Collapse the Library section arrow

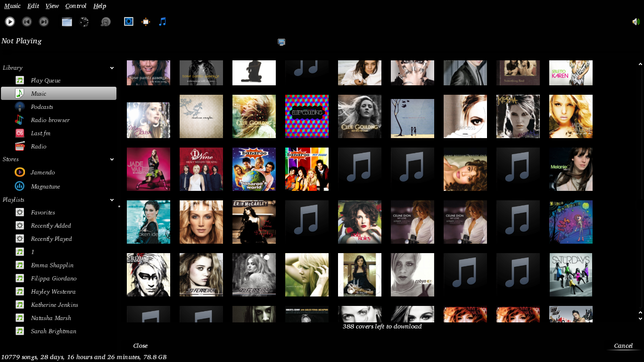112,68
